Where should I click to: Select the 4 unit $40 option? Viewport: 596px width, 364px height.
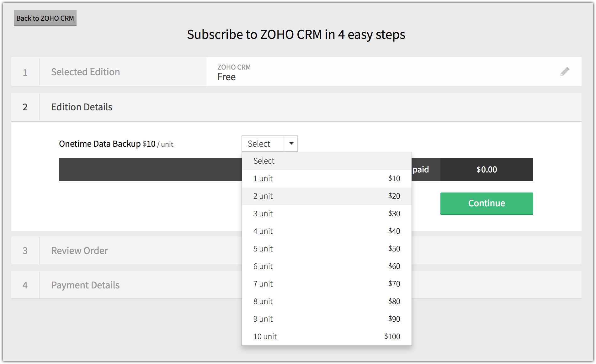(327, 231)
